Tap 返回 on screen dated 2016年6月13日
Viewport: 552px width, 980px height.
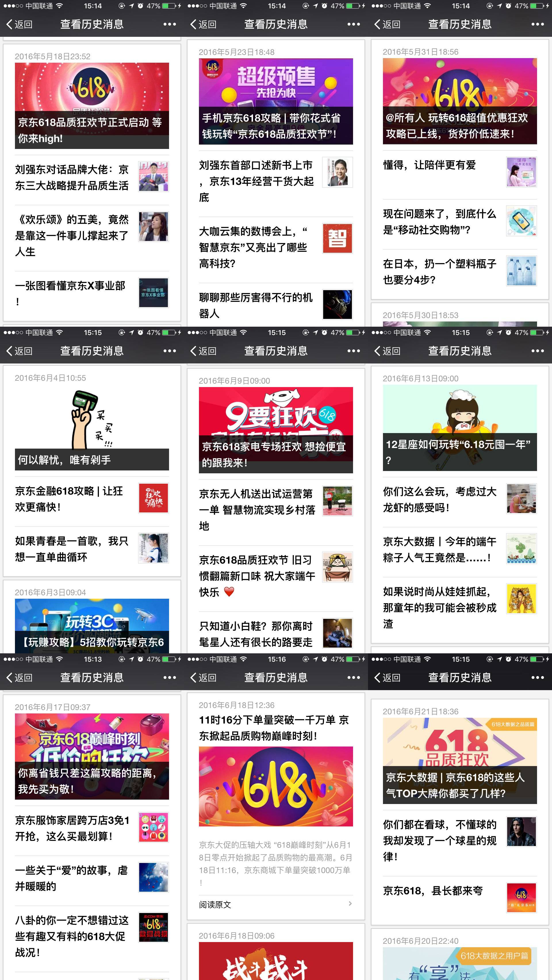(x=388, y=351)
